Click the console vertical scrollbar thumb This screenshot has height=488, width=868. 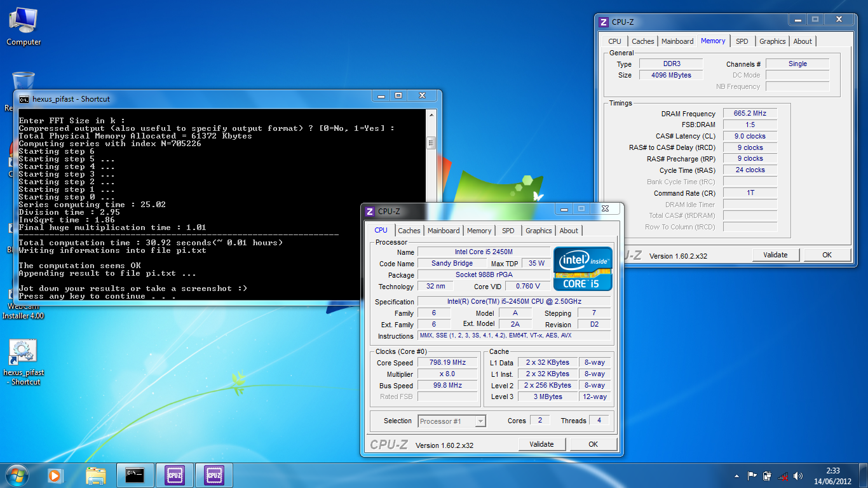(430, 143)
